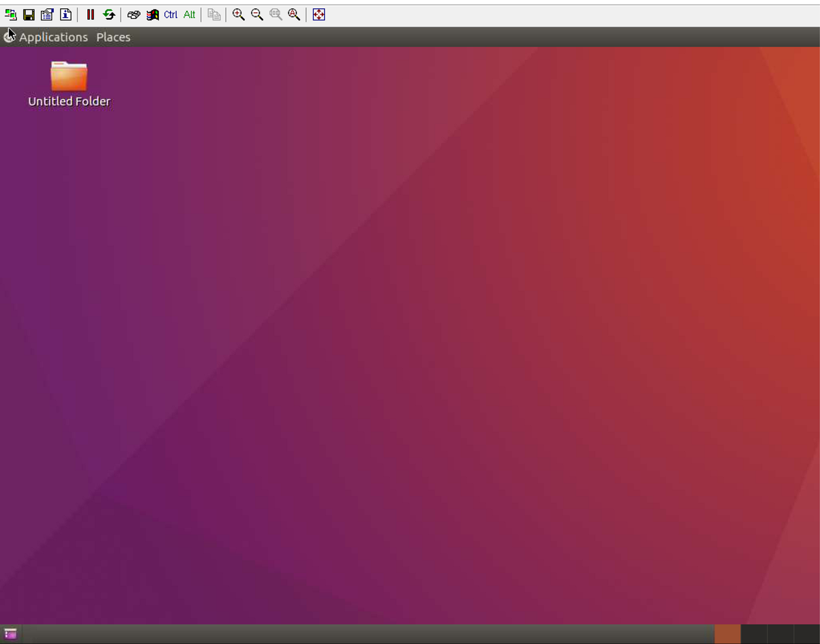The width and height of the screenshot is (820, 644).
Task: Open the Places menu
Action: [x=113, y=37]
